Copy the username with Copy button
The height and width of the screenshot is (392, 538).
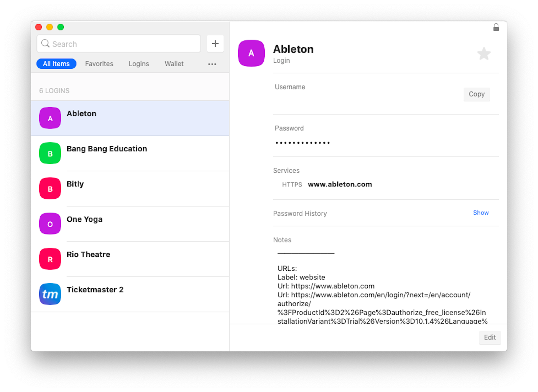pyautogui.click(x=476, y=94)
